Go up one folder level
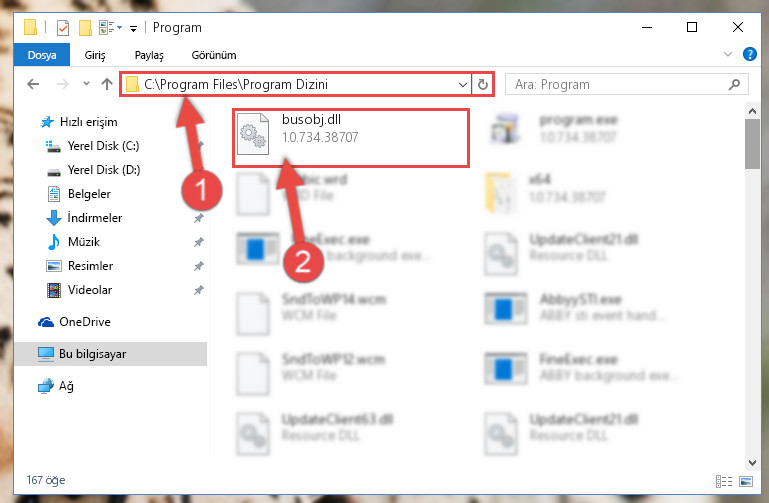The height and width of the screenshot is (503, 769). click(106, 84)
